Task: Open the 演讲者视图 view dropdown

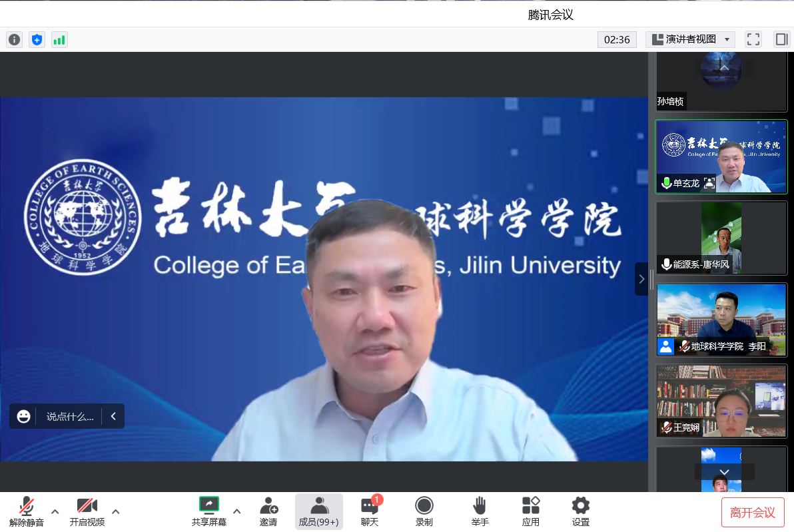Action: [x=690, y=39]
